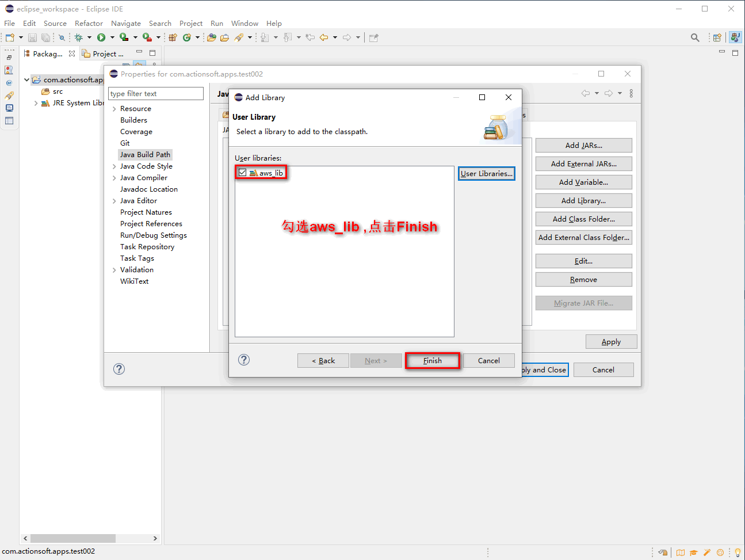The image size is (745, 560).
Task: Click the New Java Package toolbar icon
Action: click(x=173, y=37)
